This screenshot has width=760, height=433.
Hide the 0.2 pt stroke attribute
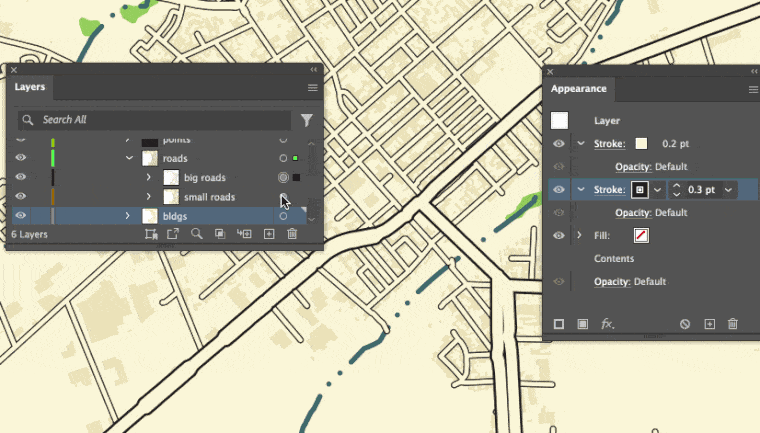click(559, 144)
